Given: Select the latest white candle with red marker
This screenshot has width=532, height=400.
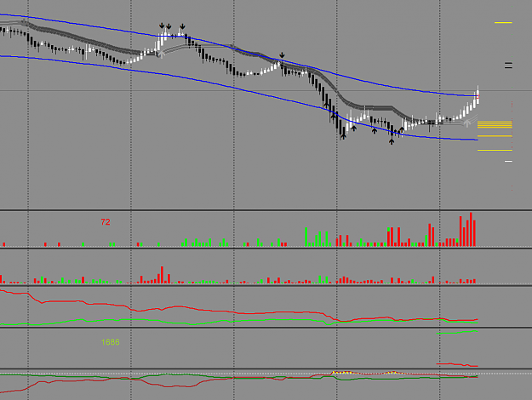Looking at the screenshot, I should pos(478,95).
